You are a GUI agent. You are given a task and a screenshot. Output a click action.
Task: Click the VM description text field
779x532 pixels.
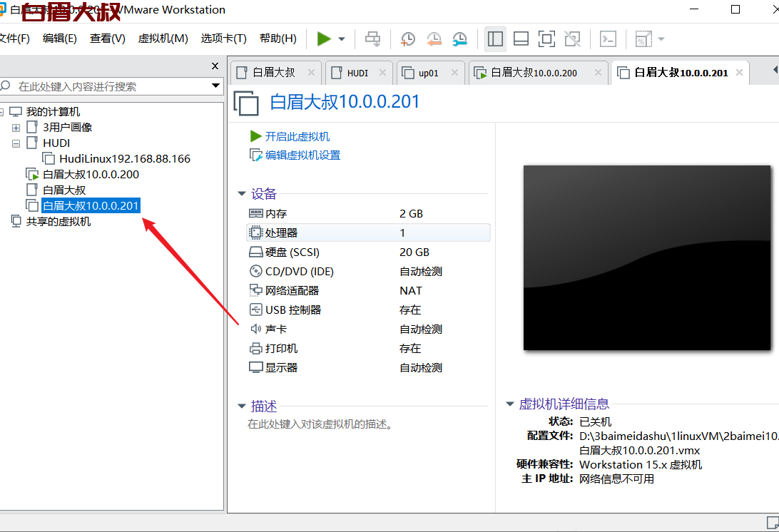320,424
